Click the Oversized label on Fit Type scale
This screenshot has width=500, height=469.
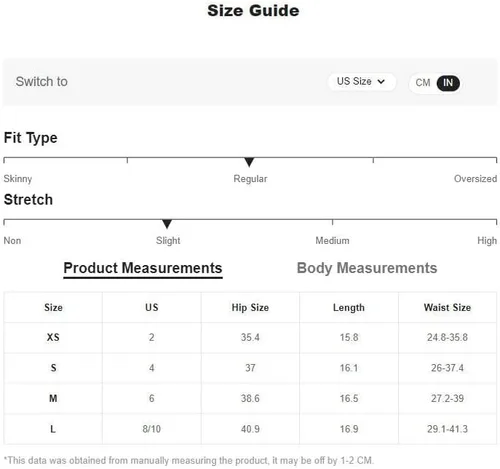475,179
